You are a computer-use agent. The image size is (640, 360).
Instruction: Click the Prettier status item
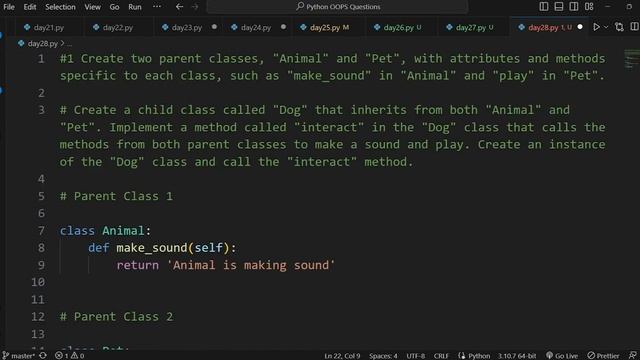(x=603, y=356)
